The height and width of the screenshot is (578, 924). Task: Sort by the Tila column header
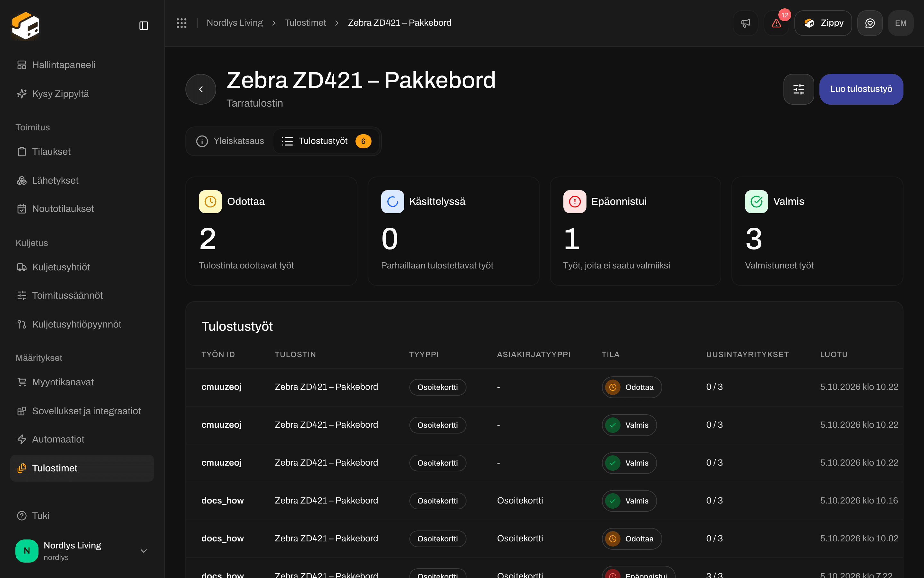(x=611, y=355)
